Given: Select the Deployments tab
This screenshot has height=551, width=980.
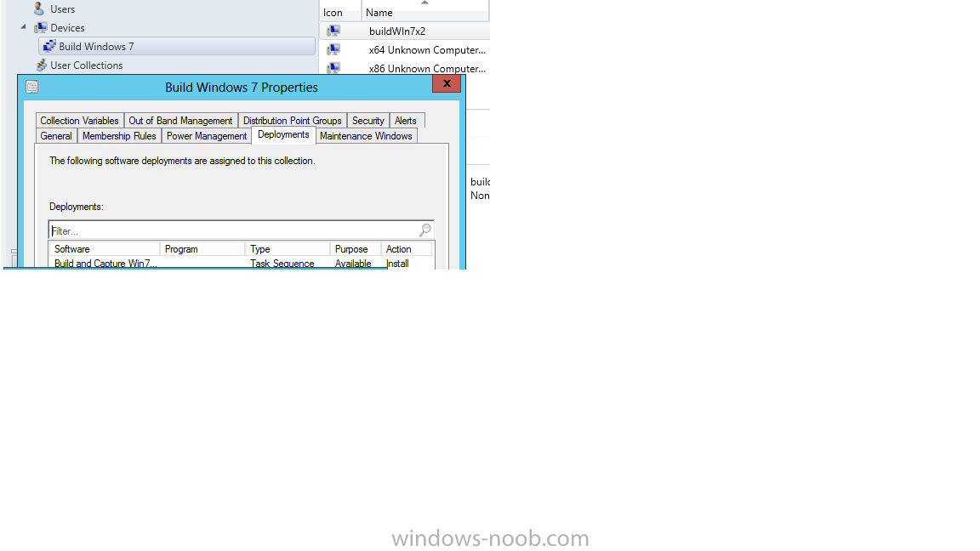Looking at the screenshot, I should click(x=284, y=135).
